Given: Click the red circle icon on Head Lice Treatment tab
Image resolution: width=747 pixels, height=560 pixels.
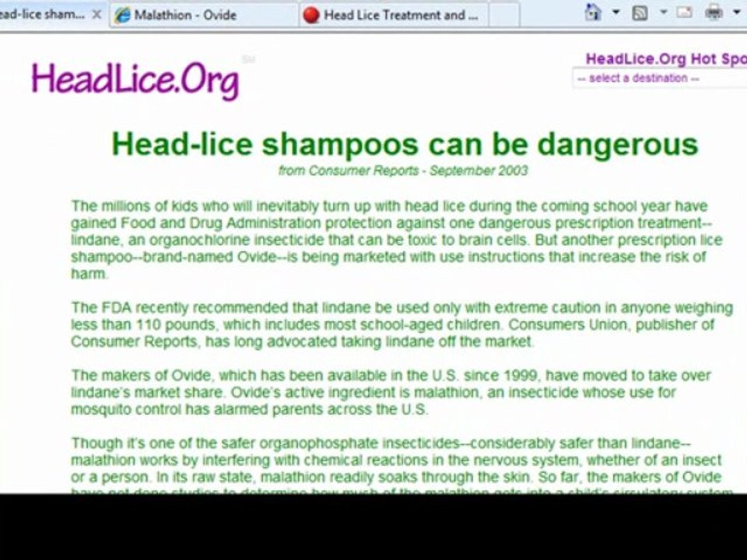Looking at the screenshot, I should (311, 16).
